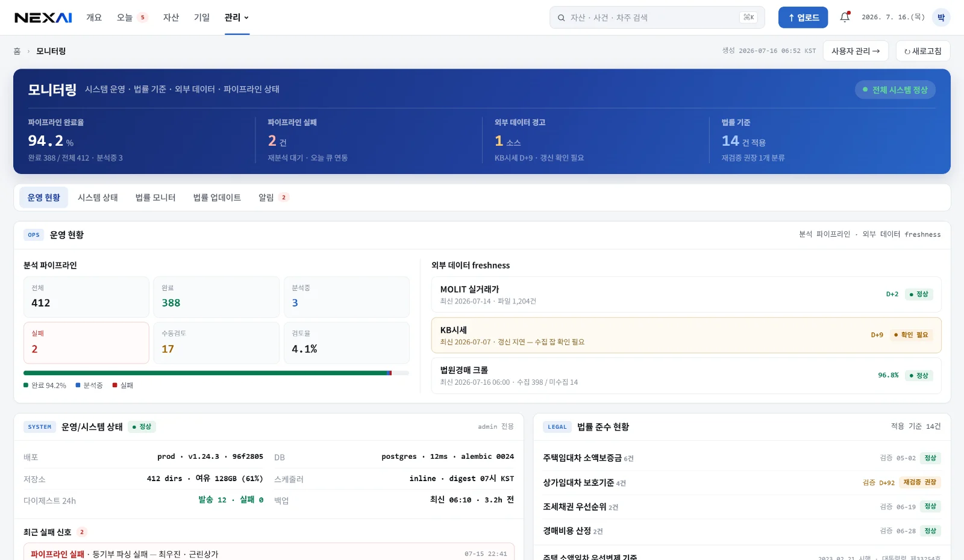Open the MOLIT 실거래가 row
The width and height of the screenshot is (964, 560).
pos(686,294)
